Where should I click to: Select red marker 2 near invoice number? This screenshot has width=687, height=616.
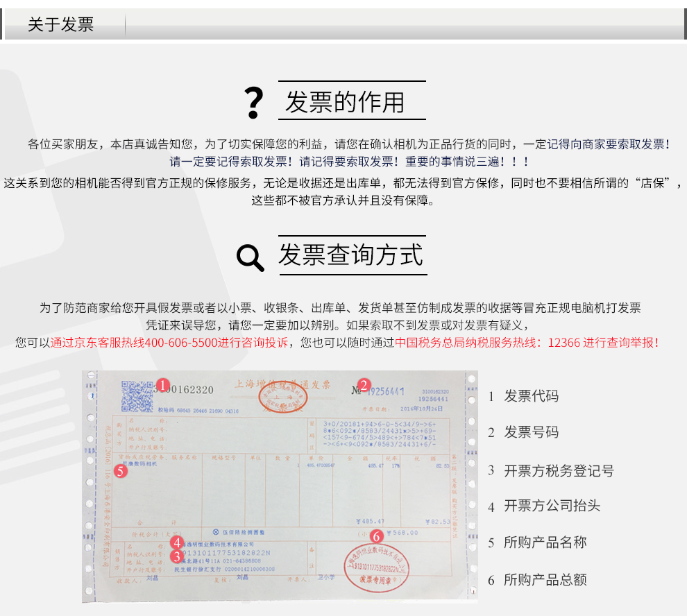tap(365, 385)
